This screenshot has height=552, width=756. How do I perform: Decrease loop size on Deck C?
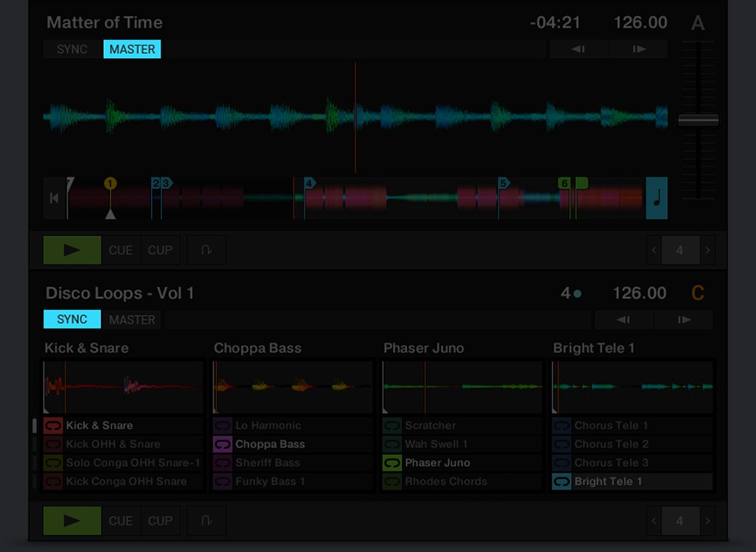click(654, 520)
